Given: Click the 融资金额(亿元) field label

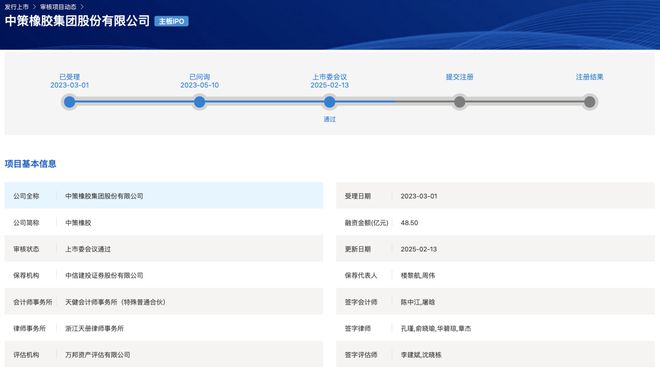Looking at the screenshot, I should pyautogui.click(x=366, y=223).
